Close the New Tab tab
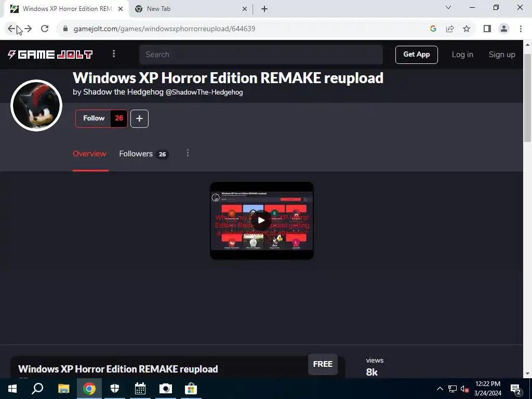The height and width of the screenshot is (399, 532). [x=245, y=9]
